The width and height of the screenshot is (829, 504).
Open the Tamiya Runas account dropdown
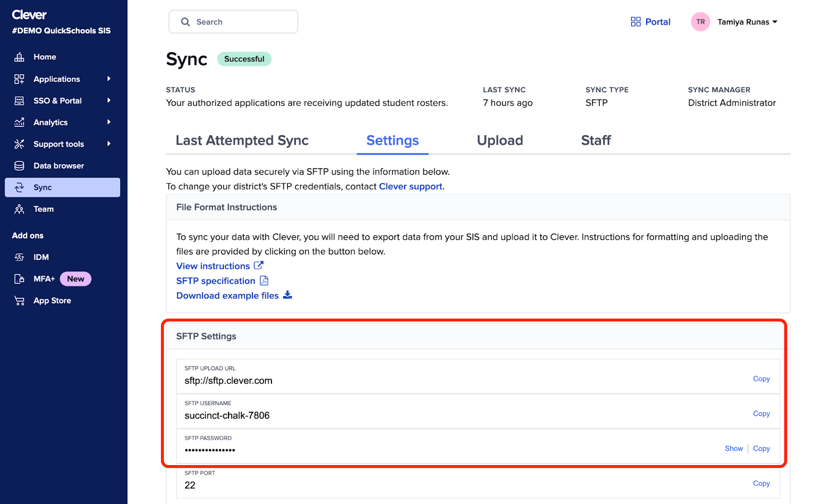747,22
